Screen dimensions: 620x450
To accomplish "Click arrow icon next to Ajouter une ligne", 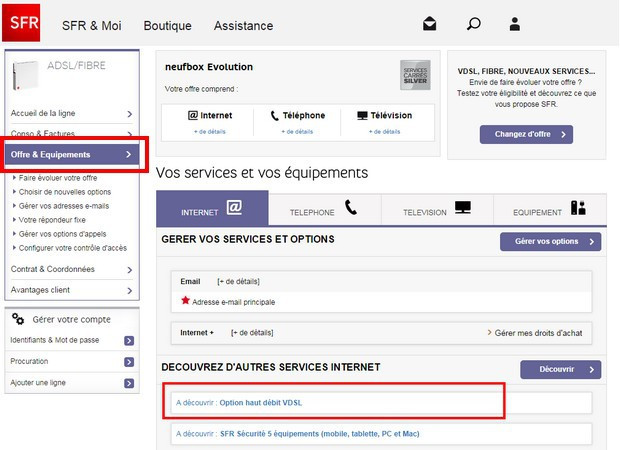I will 129,383.
